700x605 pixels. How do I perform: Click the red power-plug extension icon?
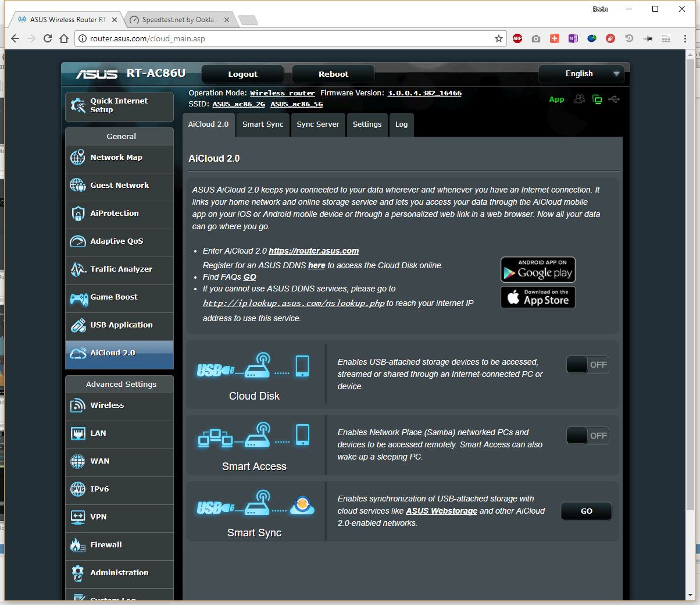610,38
